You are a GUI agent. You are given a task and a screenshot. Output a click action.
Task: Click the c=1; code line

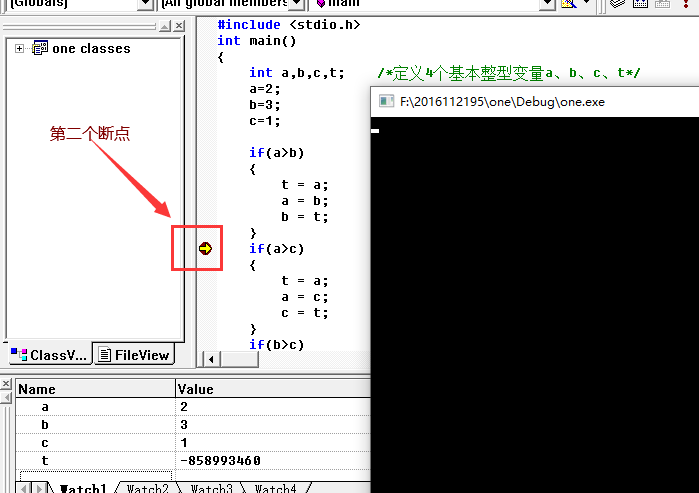coord(265,121)
